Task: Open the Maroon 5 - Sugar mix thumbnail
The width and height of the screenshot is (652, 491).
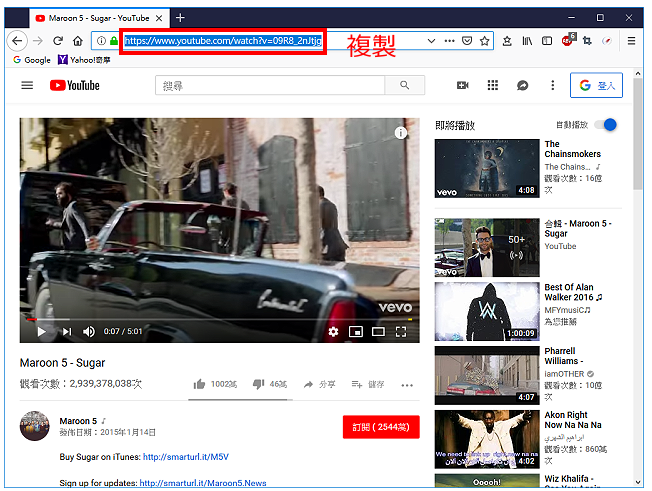Action: (x=487, y=248)
